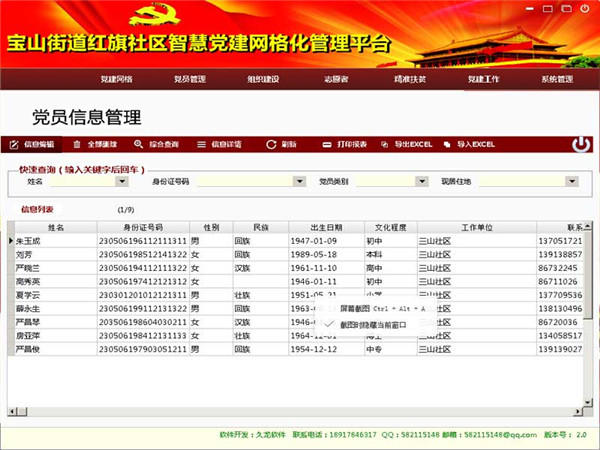Click the 打印报表 button label
The height and width of the screenshot is (450, 600).
tap(352, 144)
